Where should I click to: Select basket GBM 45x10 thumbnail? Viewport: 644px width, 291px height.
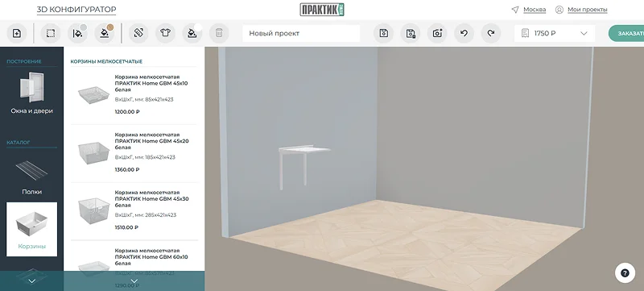[x=93, y=94]
